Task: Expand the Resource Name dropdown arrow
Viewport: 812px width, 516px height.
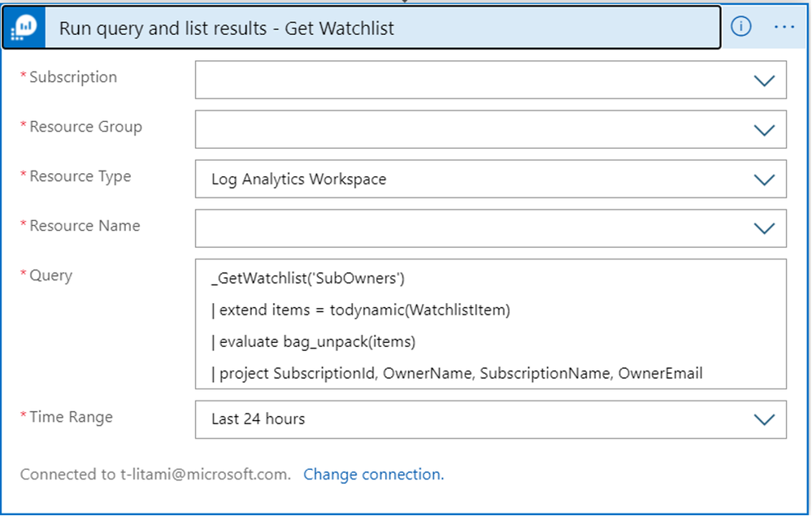Action: tap(764, 229)
